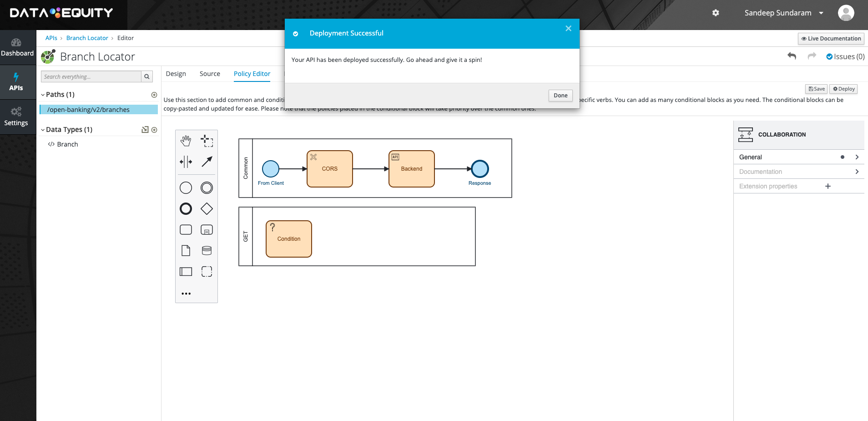The image size is (868, 421).
Task: Click the Collaboration panel icon
Action: pos(746,135)
